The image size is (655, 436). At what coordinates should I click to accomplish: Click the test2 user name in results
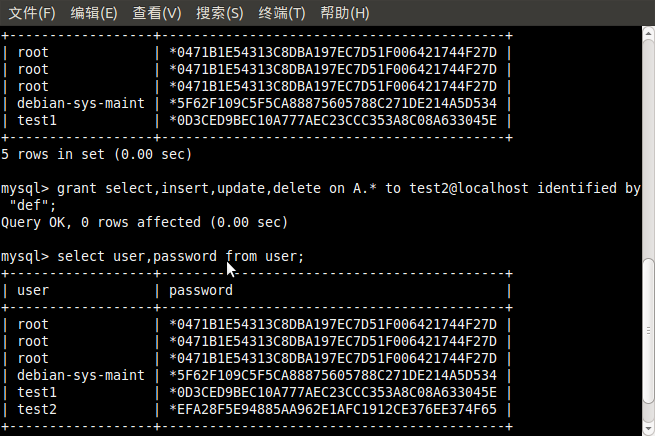point(38,410)
